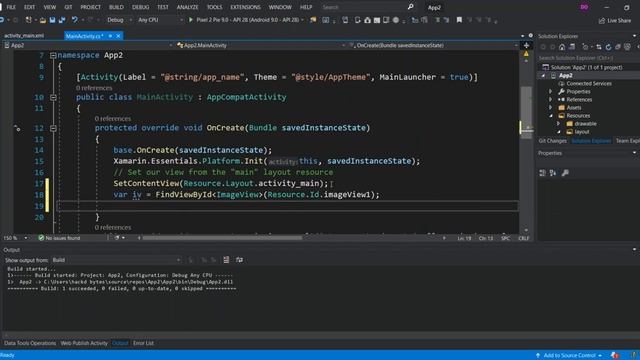Click the Clear All icon in Output toolbar

[226, 260]
